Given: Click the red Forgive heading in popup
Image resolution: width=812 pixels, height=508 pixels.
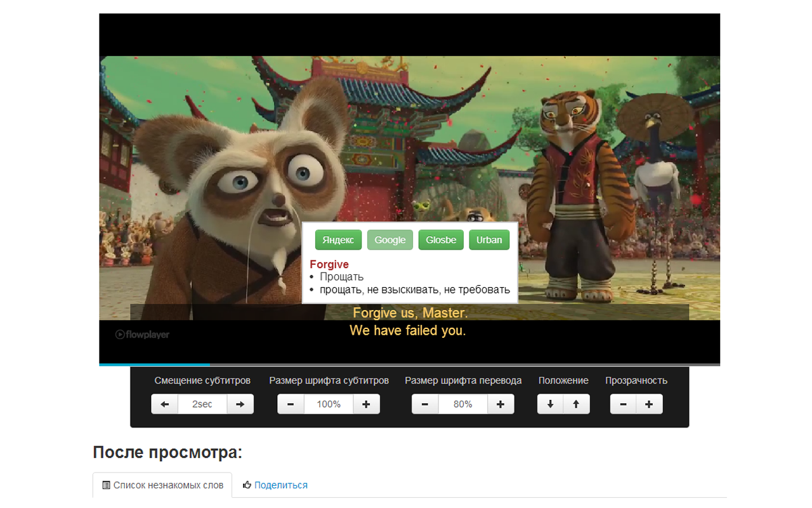Looking at the screenshot, I should click(329, 264).
